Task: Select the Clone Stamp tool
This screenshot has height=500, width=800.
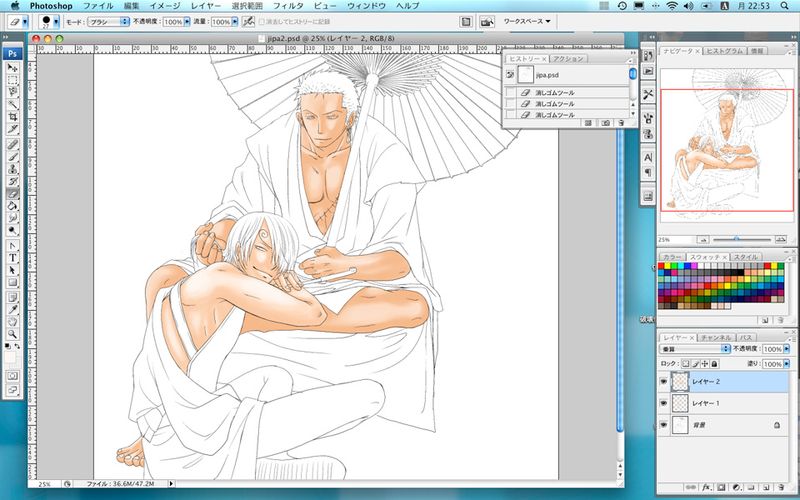Action: [x=12, y=169]
